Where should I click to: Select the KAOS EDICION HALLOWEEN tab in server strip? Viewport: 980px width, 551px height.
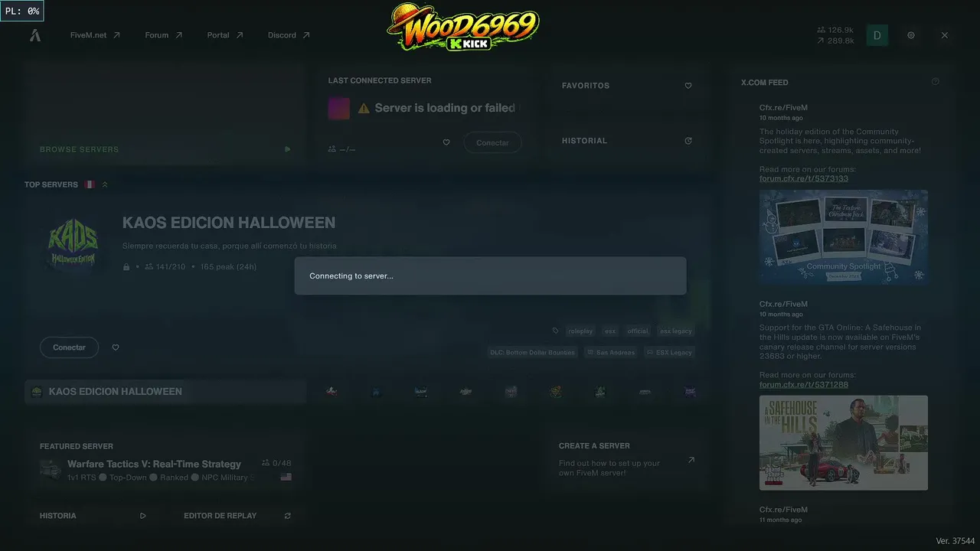tap(165, 392)
